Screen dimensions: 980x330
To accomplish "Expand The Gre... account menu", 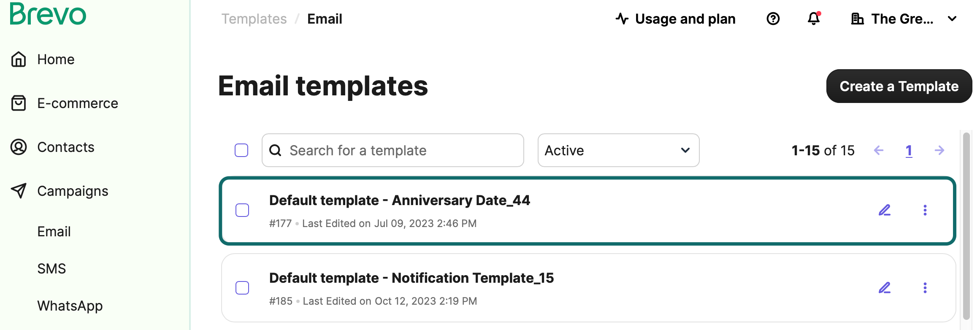I will 904,19.
